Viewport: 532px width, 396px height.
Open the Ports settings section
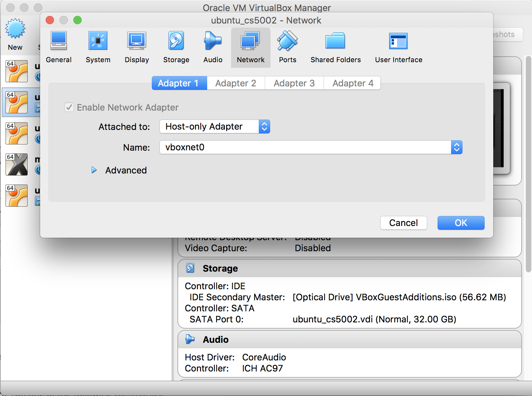(287, 47)
